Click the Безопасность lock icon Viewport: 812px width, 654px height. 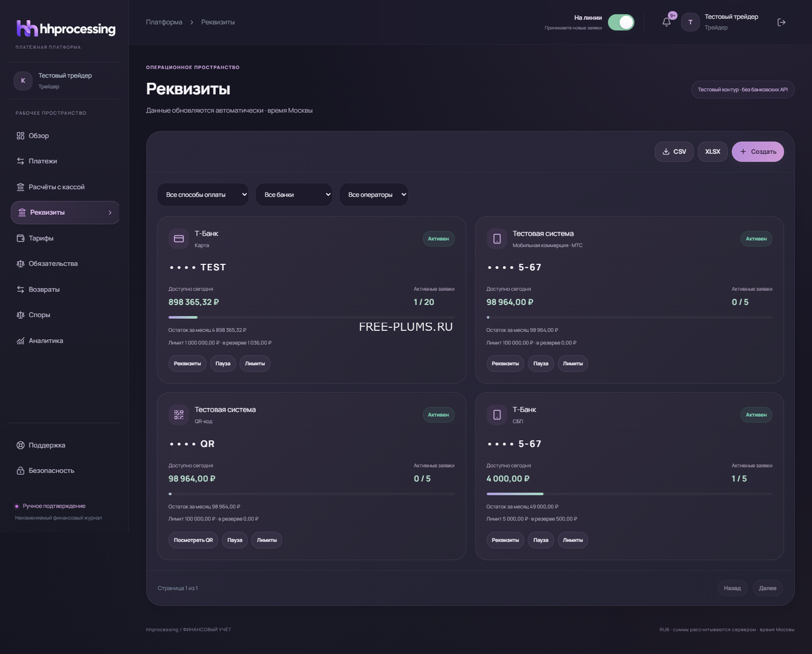pos(20,471)
